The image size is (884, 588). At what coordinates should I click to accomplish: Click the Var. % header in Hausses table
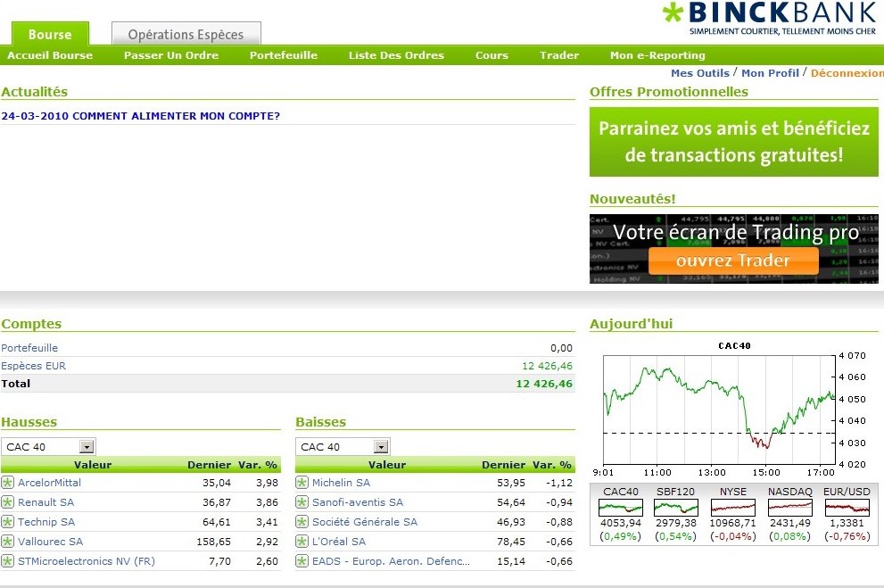pos(258,465)
